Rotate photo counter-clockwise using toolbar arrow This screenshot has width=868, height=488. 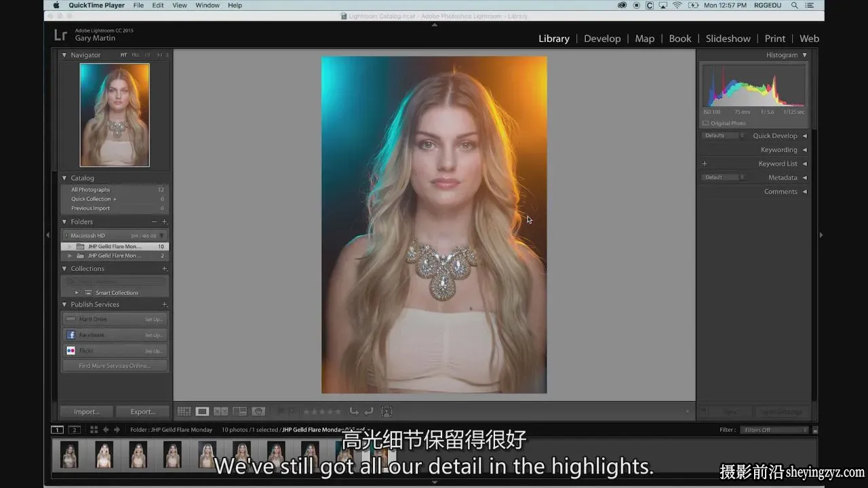[x=354, y=411]
